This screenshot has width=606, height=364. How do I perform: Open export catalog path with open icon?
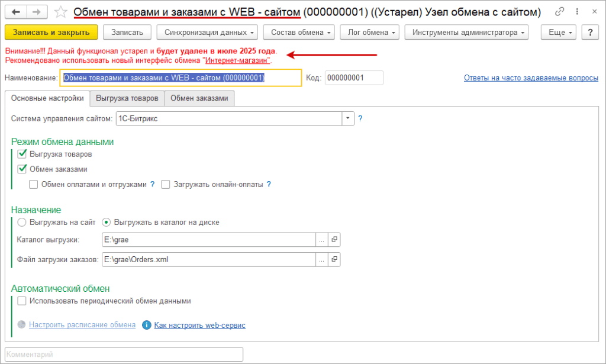(x=334, y=240)
